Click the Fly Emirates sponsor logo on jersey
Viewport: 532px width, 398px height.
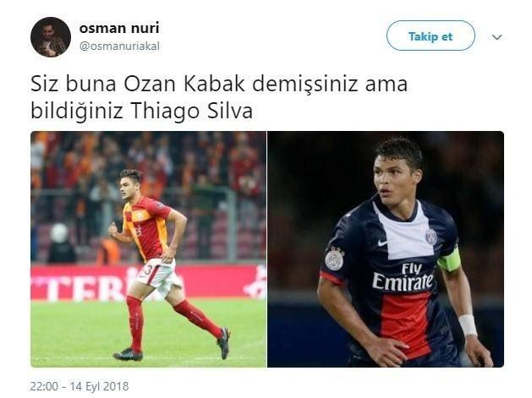403,277
